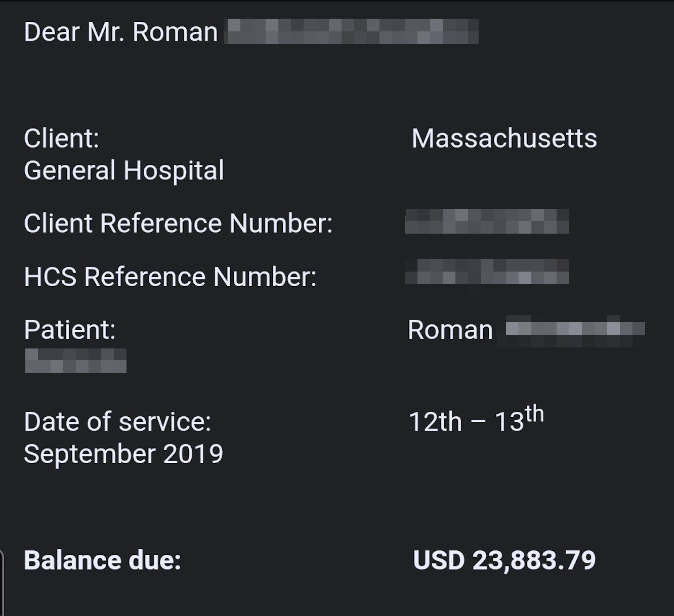Viewport: 674px width, 616px height.
Task: Click the "Client:" label
Action: [61, 139]
